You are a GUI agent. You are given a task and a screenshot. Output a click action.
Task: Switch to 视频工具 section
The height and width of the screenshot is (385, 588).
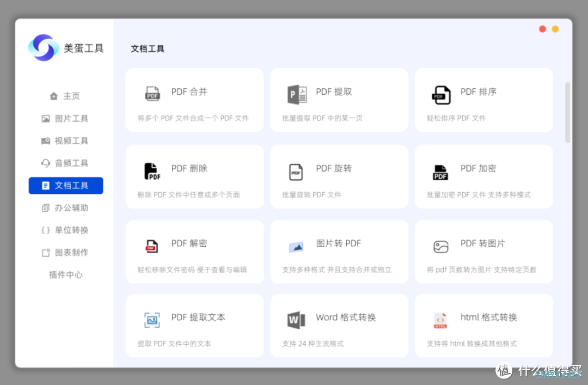click(65, 140)
